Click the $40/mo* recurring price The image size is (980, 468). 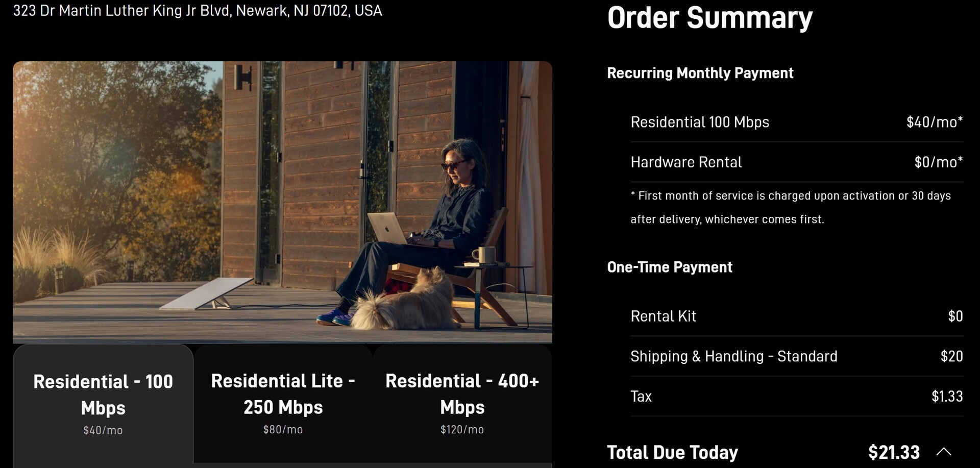pyautogui.click(x=934, y=122)
